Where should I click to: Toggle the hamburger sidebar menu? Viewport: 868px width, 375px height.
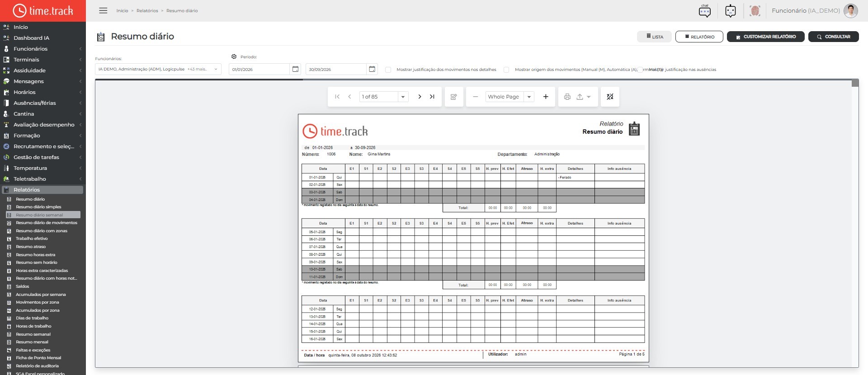pos(103,10)
